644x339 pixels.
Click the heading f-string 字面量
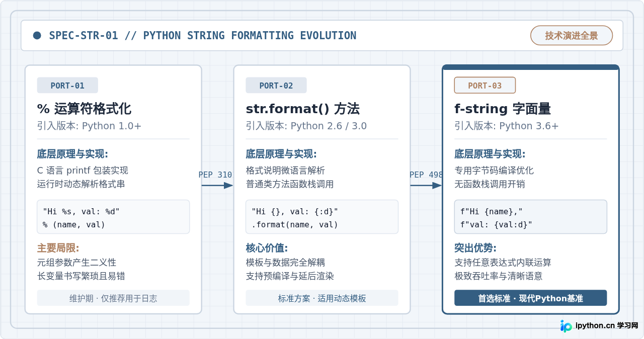pyautogui.click(x=503, y=109)
